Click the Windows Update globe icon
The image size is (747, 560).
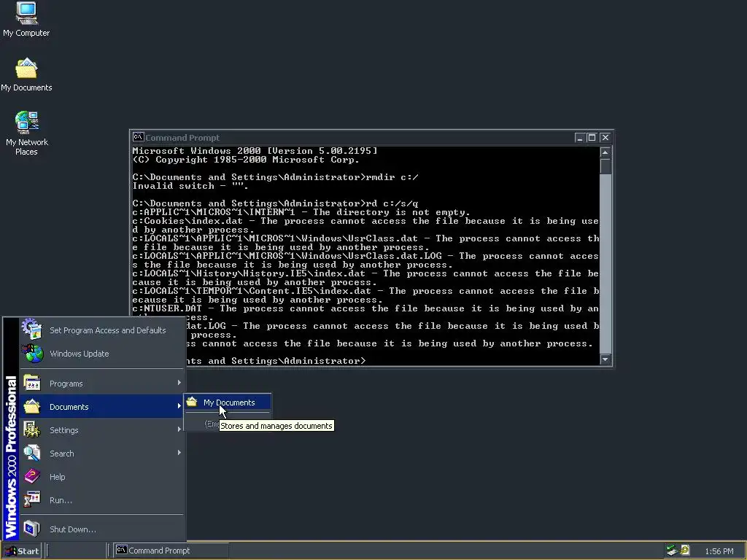pyautogui.click(x=32, y=354)
